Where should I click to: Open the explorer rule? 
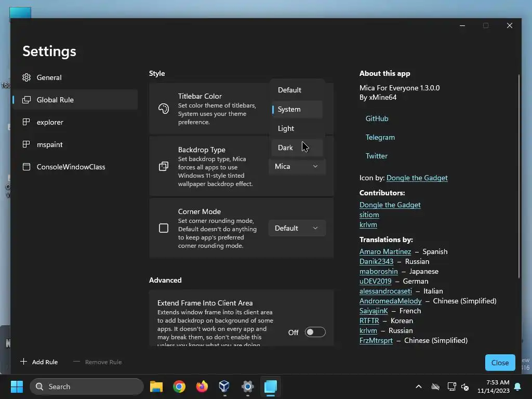pyautogui.click(x=75, y=122)
